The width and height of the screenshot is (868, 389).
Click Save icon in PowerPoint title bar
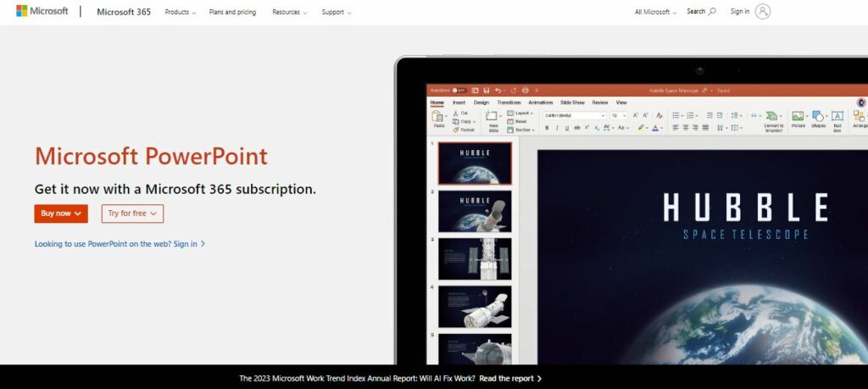(x=486, y=90)
